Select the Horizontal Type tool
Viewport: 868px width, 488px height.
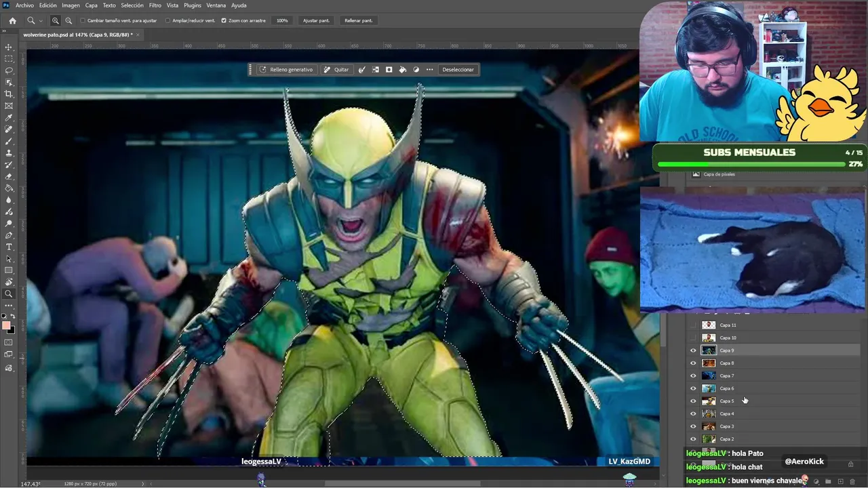(9, 247)
